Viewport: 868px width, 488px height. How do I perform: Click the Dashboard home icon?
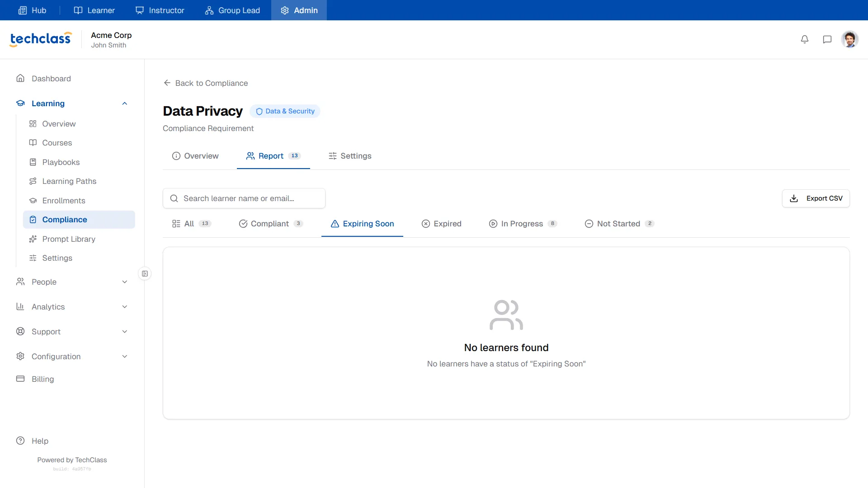click(x=20, y=78)
